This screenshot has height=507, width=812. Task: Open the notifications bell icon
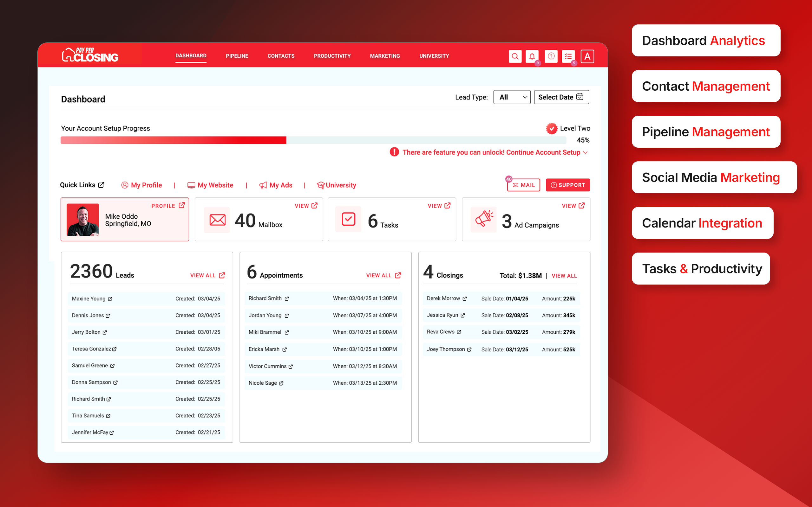coord(532,56)
